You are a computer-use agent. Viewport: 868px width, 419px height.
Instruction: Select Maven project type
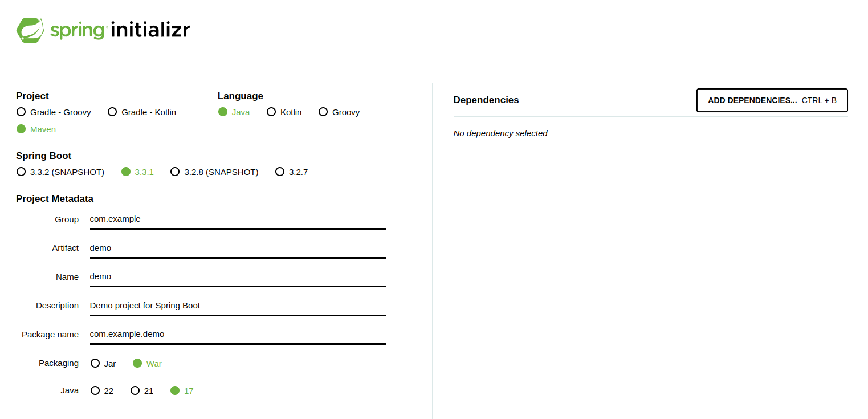coord(36,129)
